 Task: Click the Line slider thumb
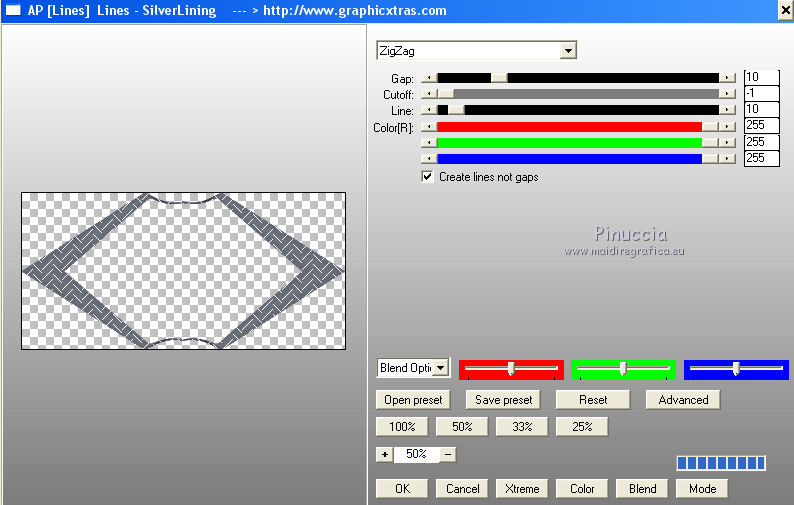click(456, 110)
